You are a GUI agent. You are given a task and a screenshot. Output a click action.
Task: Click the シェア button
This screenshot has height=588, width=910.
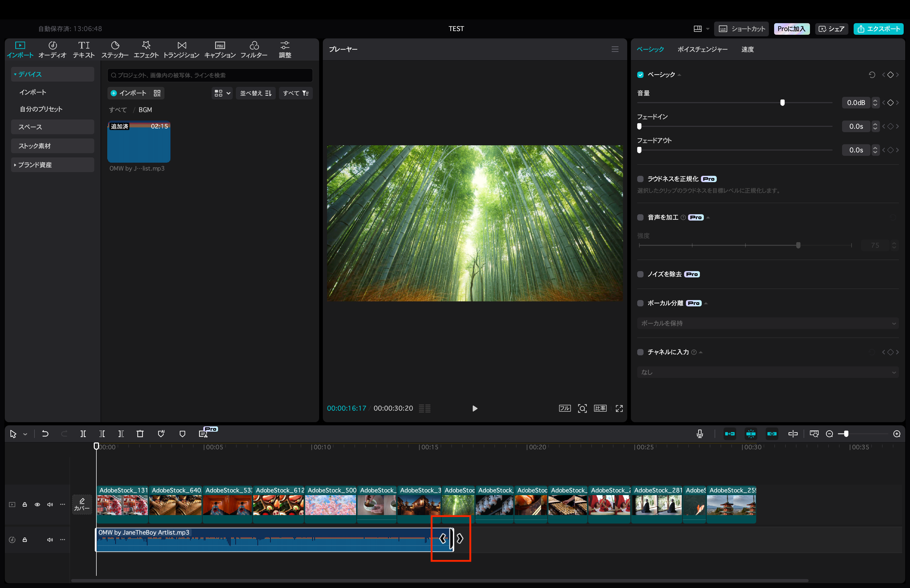[x=831, y=29]
